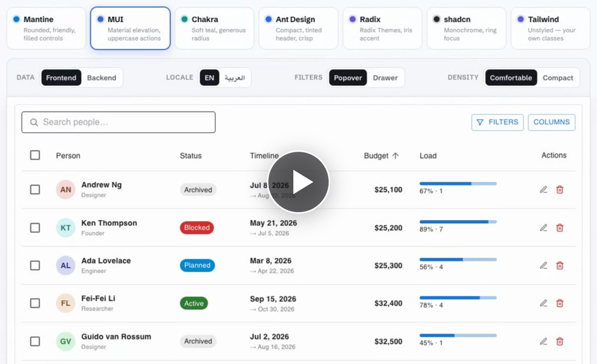Click the edit pencil for Fei-Fei Li
This screenshot has width=597, height=364.
544,303
